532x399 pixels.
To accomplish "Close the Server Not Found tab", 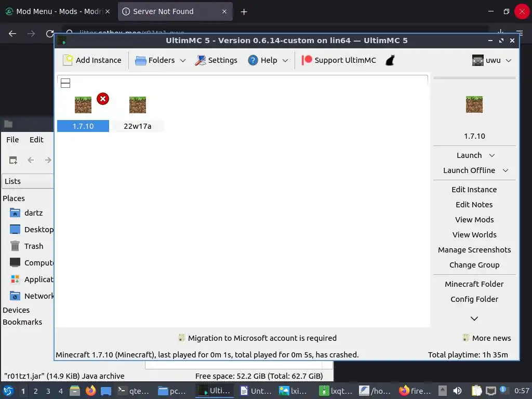I will (224, 11).
